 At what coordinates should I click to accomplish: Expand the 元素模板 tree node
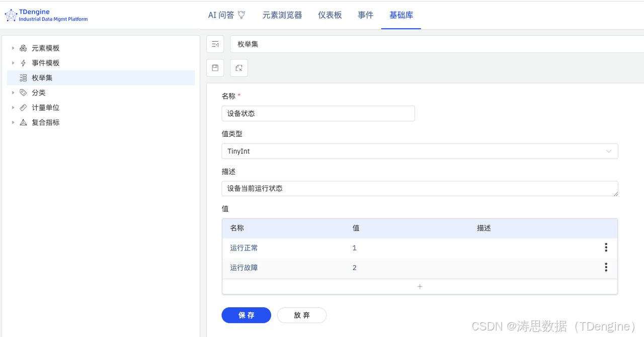pos(13,48)
